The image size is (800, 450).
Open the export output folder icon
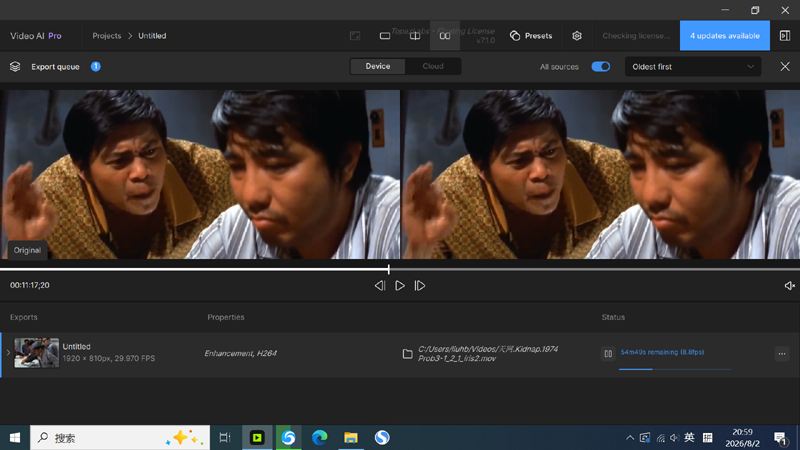[x=407, y=354]
